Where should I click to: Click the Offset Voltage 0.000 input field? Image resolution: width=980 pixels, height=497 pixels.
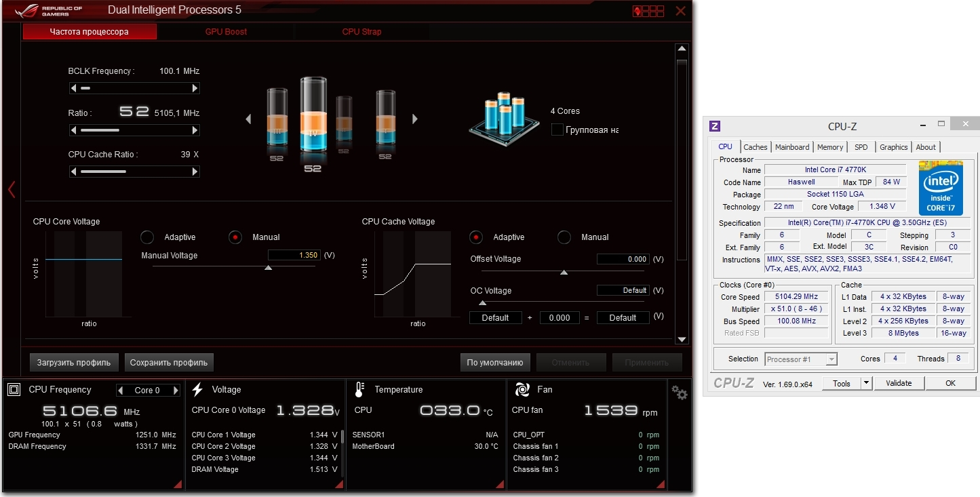coord(623,259)
